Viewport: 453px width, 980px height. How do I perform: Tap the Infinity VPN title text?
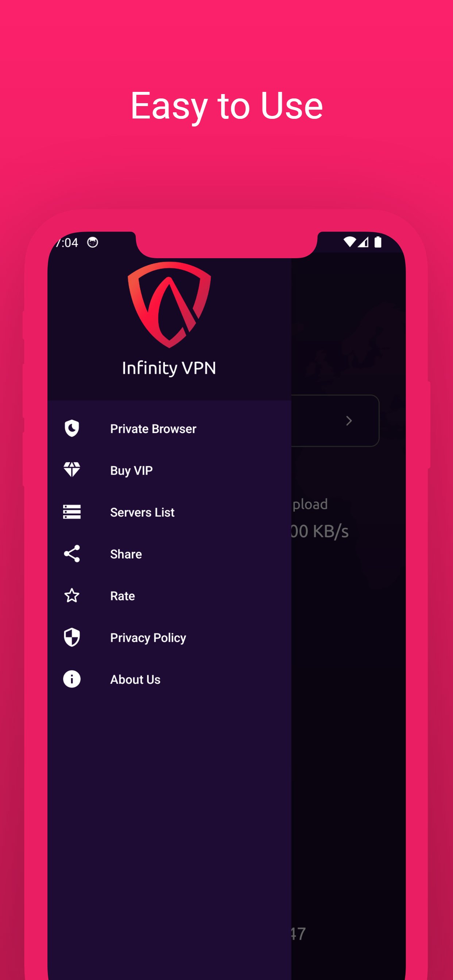pyautogui.click(x=169, y=368)
